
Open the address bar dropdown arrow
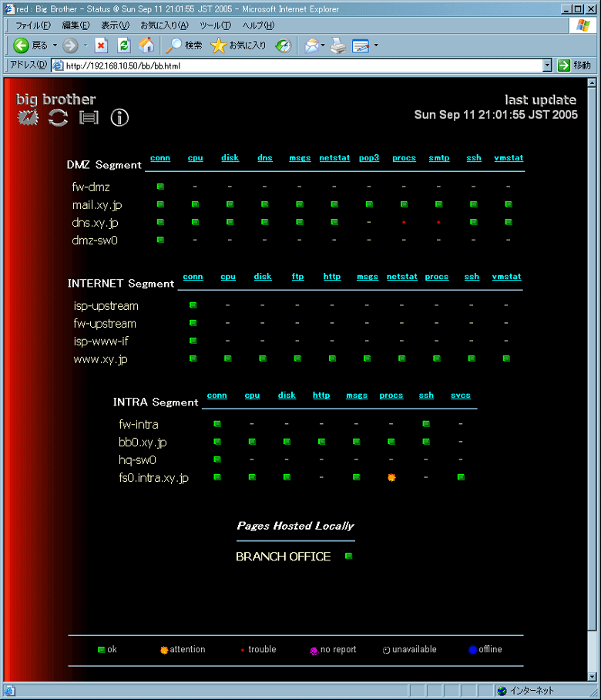(548, 66)
